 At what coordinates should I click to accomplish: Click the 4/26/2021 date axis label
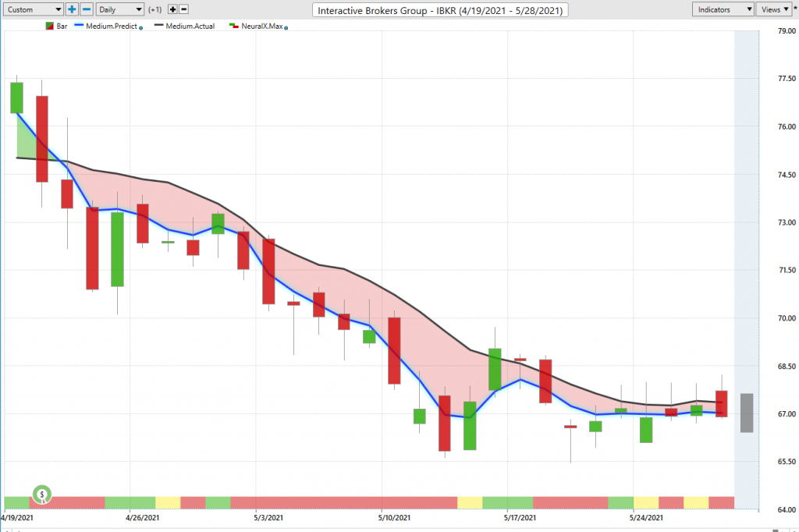click(142, 518)
